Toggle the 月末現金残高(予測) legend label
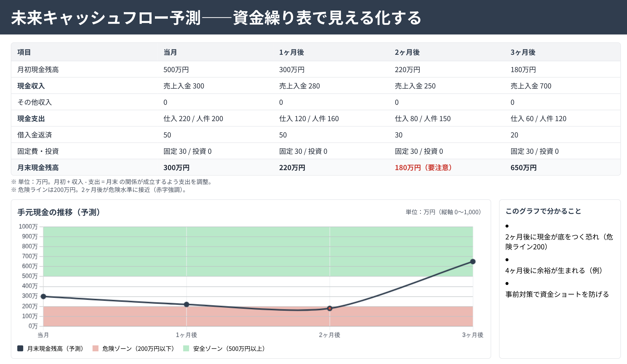Viewport: 627px width, 364px height. 55,348
